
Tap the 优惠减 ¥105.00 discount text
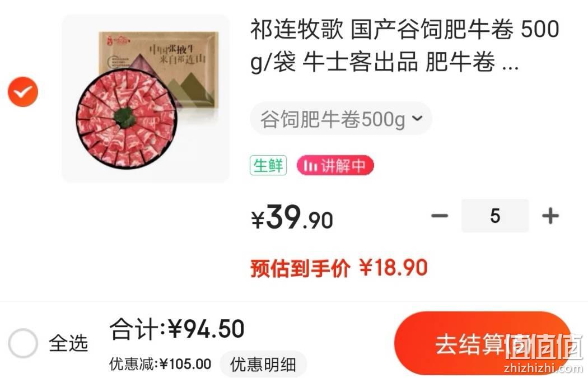pos(160,364)
